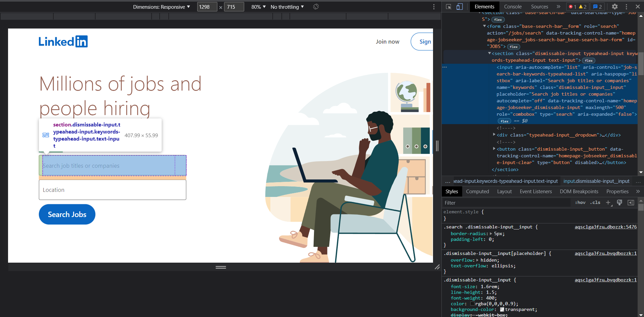The width and height of the screenshot is (644, 317).
Task: Toggle the flex overlay badge on the section
Action: point(588,60)
